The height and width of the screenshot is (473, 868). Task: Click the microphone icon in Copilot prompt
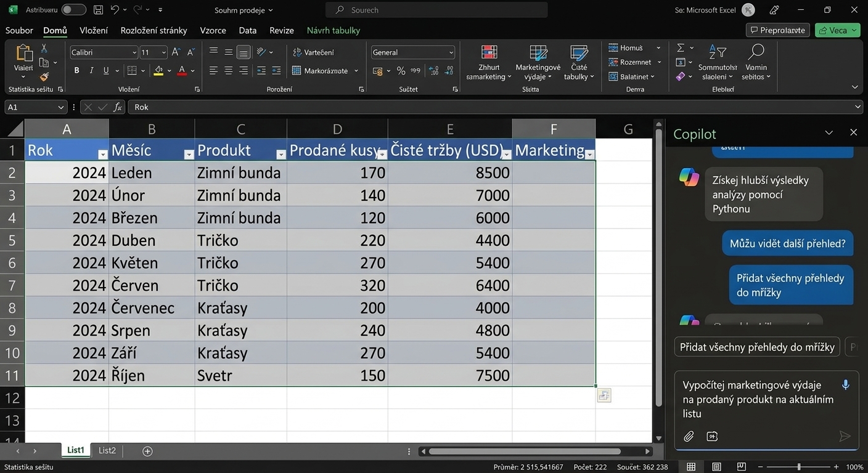tap(846, 385)
